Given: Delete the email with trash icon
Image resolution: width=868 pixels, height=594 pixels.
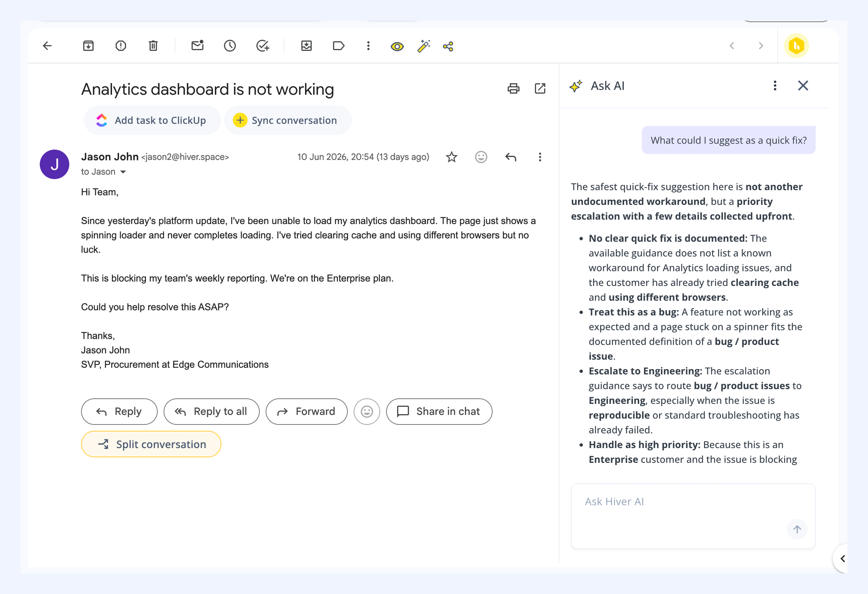Looking at the screenshot, I should click(153, 46).
